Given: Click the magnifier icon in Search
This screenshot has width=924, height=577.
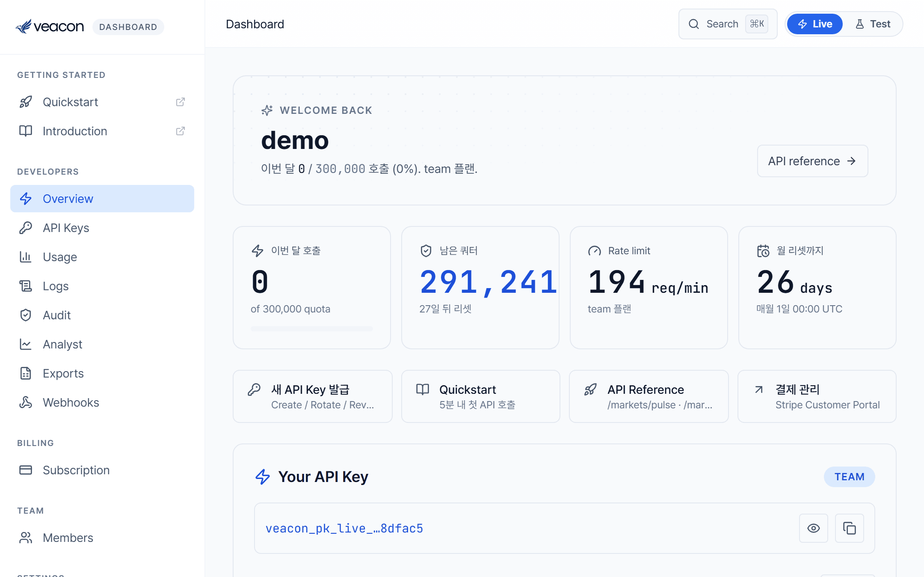Looking at the screenshot, I should [x=694, y=24].
